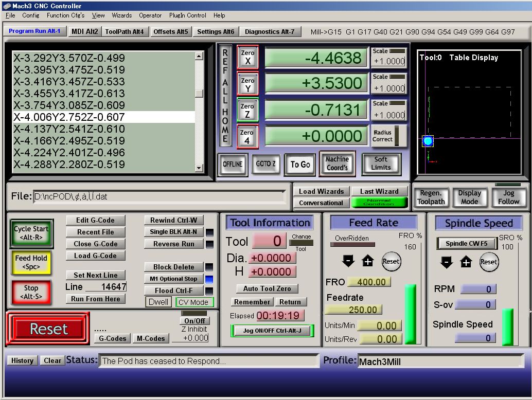This screenshot has height=400, width=532.
Task: Switch to MDI Alt2 tab
Action: coord(84,31)
